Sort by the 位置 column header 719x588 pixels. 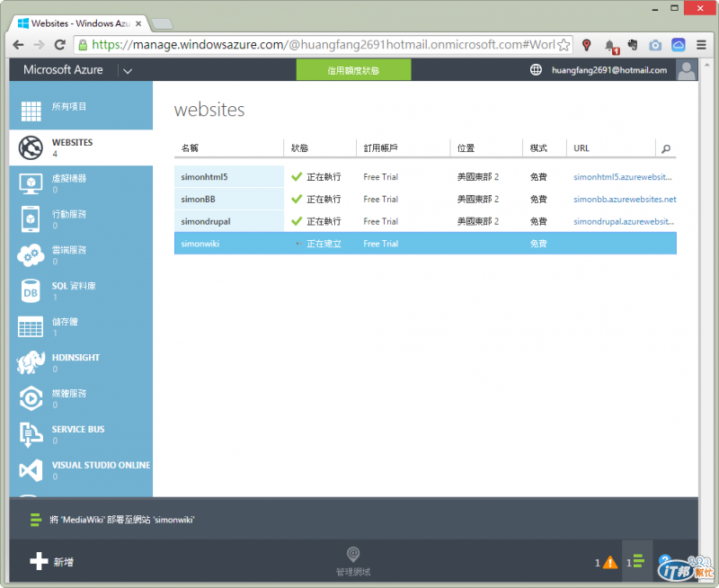click(x=466, y=147)
